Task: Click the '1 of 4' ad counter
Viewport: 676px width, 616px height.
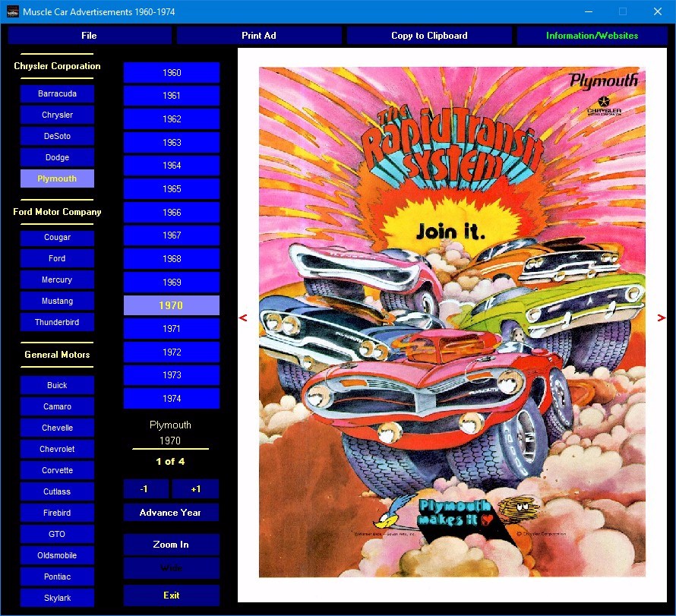Action: point(170,461)
